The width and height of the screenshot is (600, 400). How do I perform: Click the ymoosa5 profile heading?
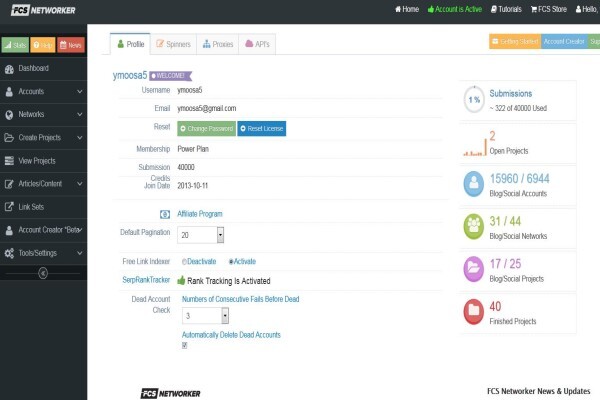click(130, 75)
